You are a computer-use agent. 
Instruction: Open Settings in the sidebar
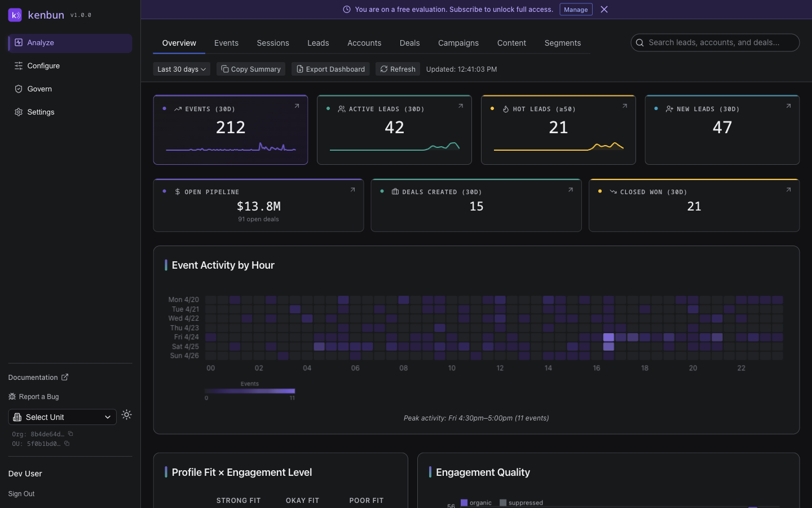click(x=70, y=112)
